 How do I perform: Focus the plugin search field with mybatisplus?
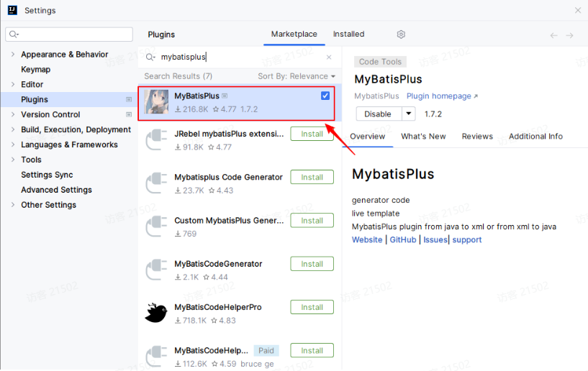[240, 57]
